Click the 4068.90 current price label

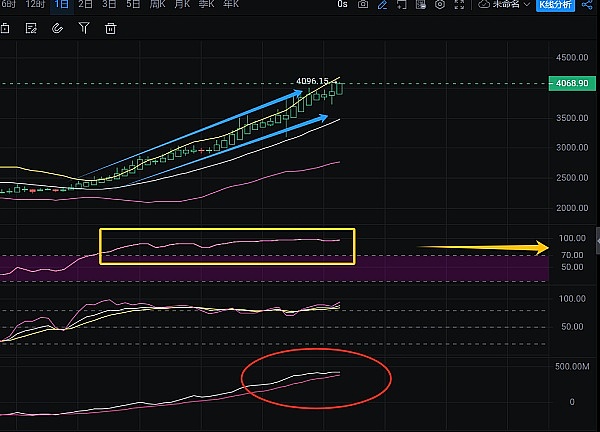point(572,83)
